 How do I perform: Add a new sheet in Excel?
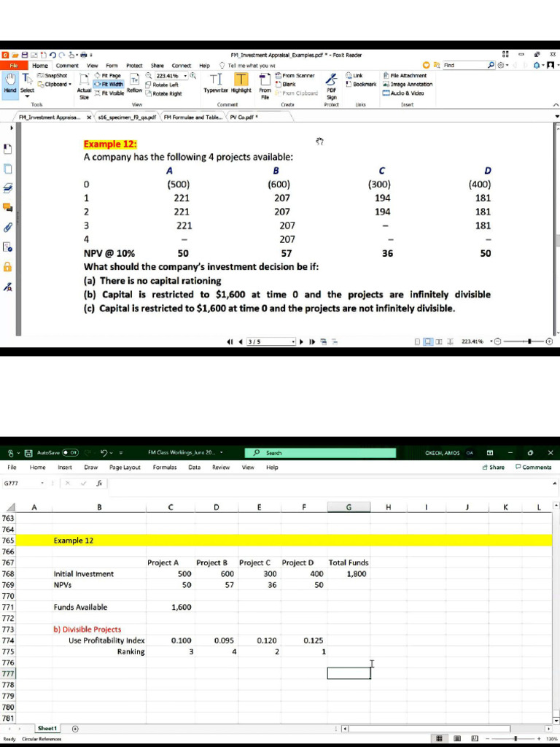point(75,729)
